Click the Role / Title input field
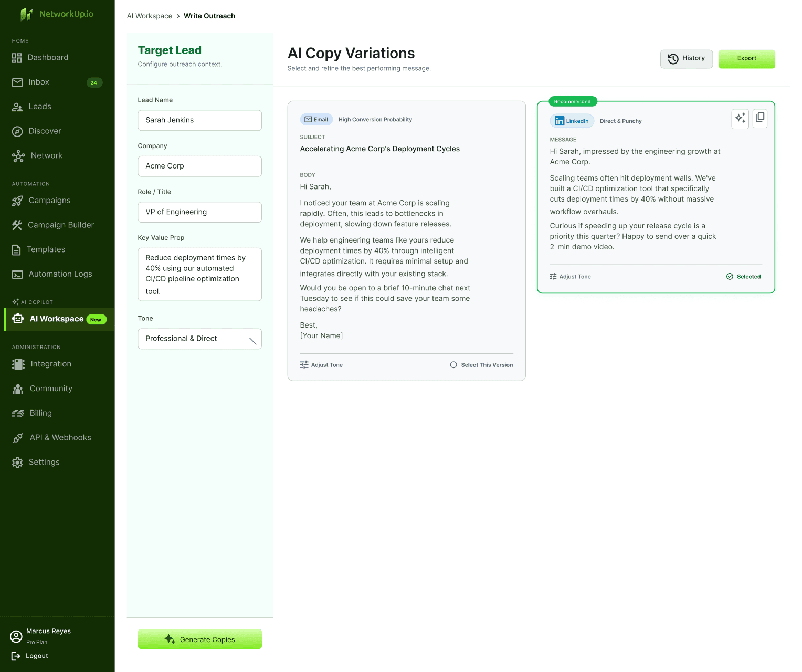 point(200,212)
